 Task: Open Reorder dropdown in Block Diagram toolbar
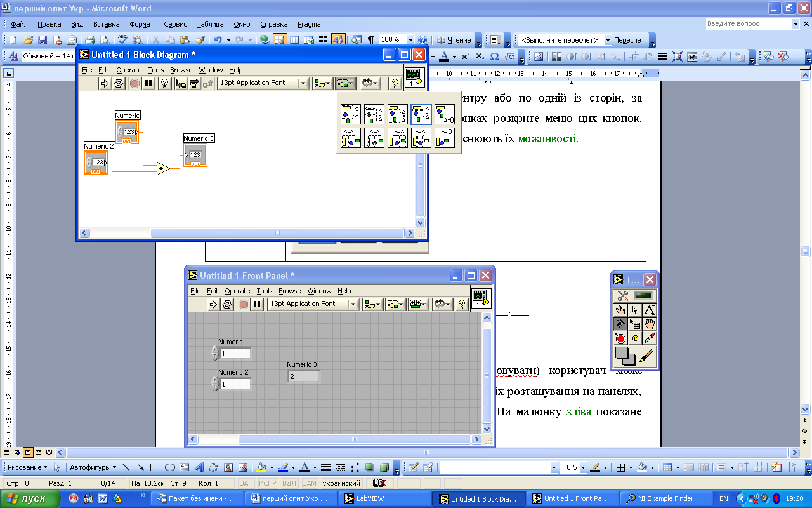(370, 83)
